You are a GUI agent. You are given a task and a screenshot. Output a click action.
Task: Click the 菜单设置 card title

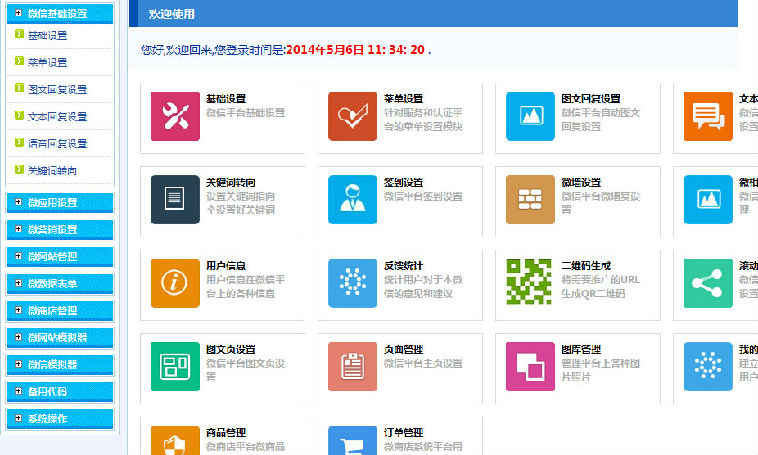(404, 99)
